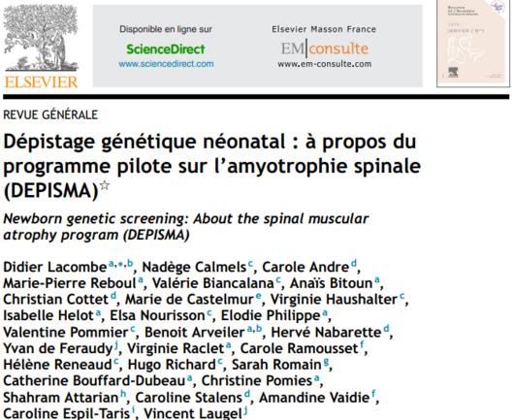Open www.em-consulte.com link
This screenshot has width=514, height=420.
325,64
